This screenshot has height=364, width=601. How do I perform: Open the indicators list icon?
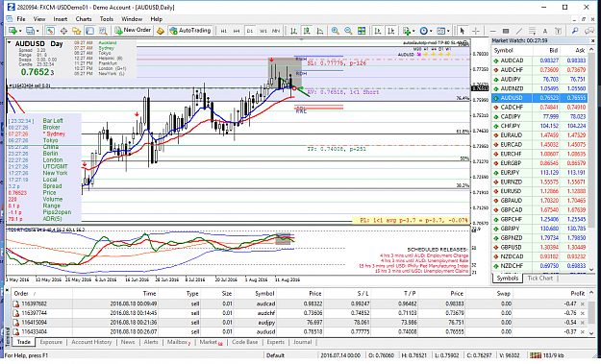click(x=407, y=31)
